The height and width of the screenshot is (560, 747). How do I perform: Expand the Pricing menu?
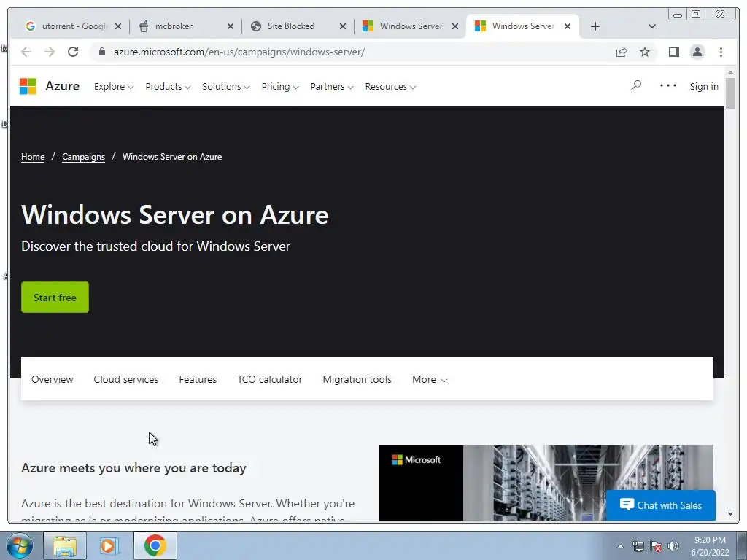pyautogui.click(x=280, y=86)
